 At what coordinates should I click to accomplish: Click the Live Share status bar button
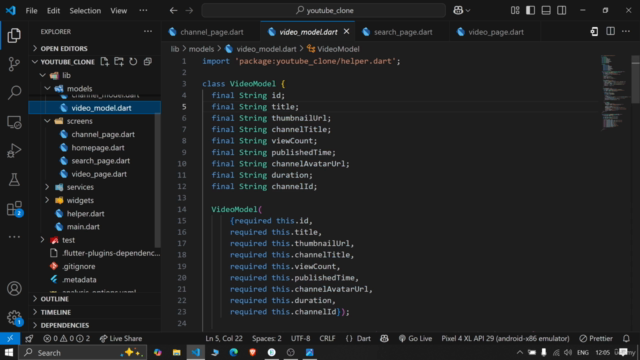point(121,338)
